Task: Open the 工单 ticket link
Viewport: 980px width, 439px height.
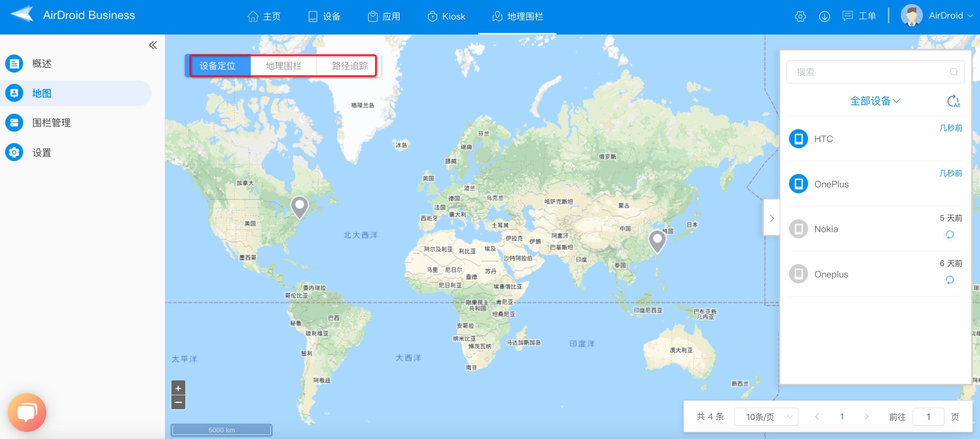Action: (x=859, y=16)
